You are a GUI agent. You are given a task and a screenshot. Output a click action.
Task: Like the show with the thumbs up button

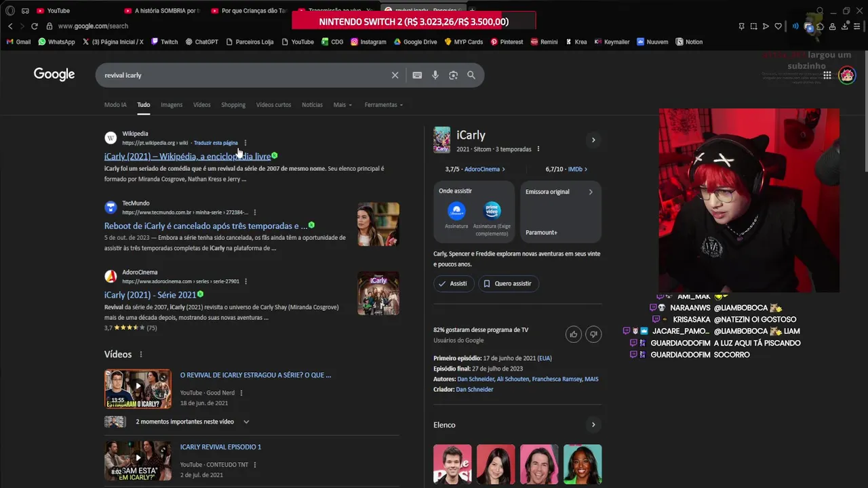click(x=574, y=334)
